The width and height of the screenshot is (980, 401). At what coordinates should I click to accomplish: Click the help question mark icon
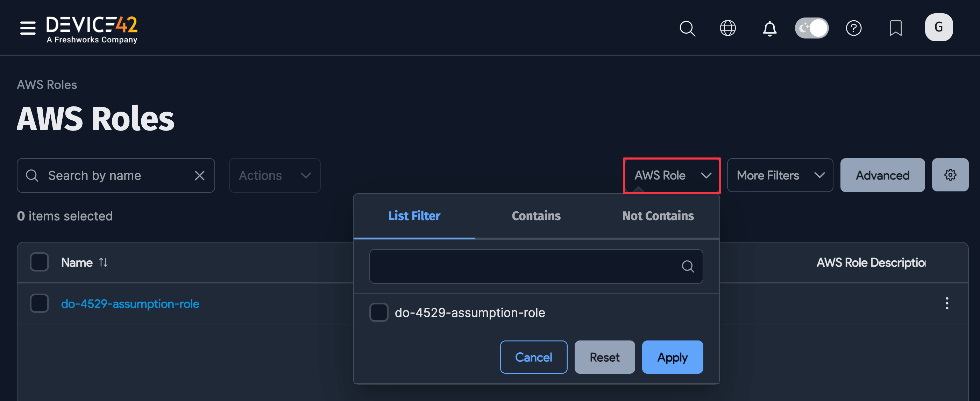coord(854,28)
